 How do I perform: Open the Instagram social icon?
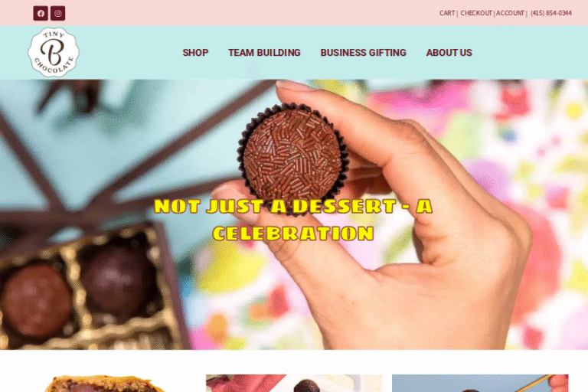click(57, 14)
